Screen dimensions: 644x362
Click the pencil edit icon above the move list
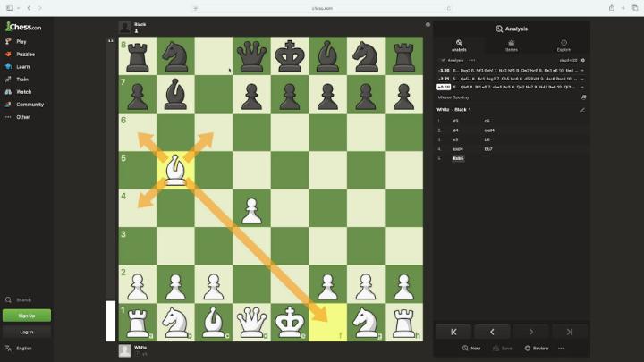pyautogui.click(x=582, y=110)
